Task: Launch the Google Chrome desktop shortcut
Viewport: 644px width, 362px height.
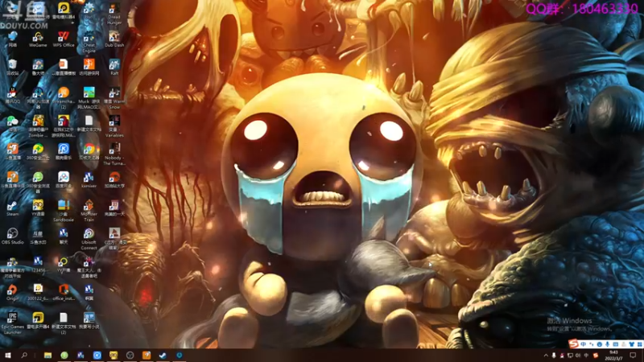Action: click(x=89, y=151)
